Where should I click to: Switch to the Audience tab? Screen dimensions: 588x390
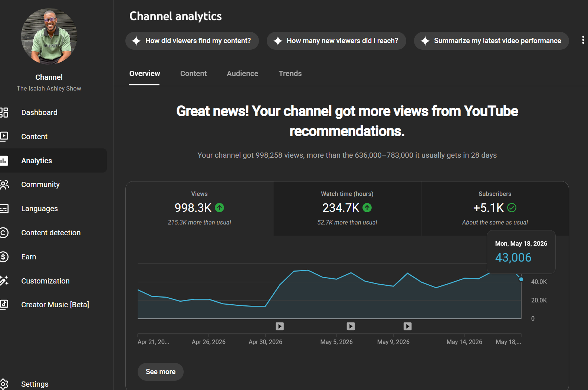(242, 73)
